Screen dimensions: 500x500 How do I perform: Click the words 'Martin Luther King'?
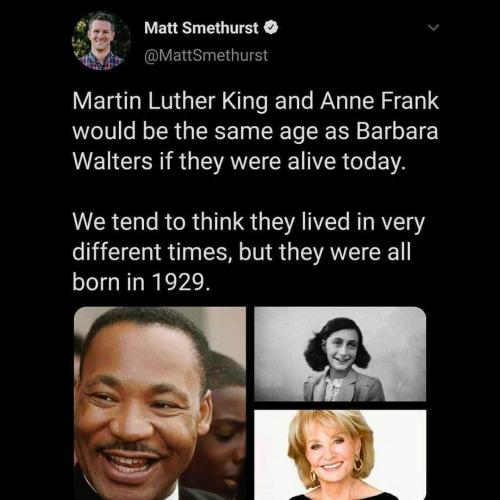pos(170,101)
